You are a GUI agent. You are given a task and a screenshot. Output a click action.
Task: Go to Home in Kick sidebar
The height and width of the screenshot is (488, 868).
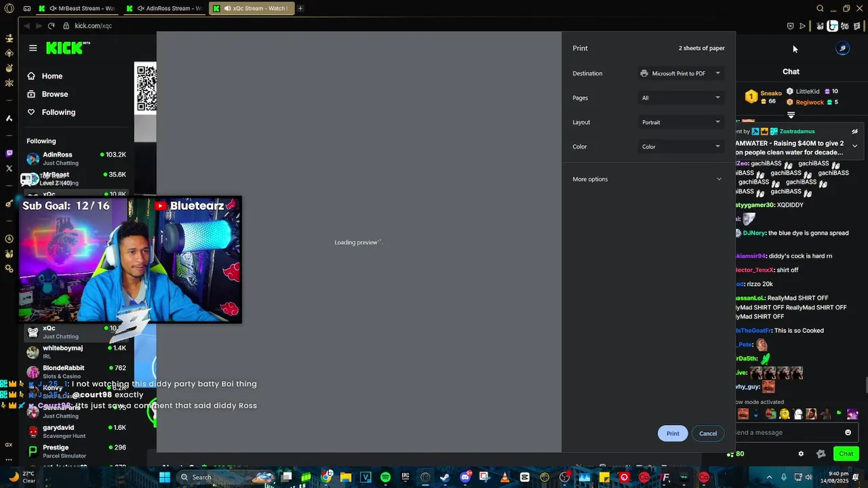tap(52, 76)
